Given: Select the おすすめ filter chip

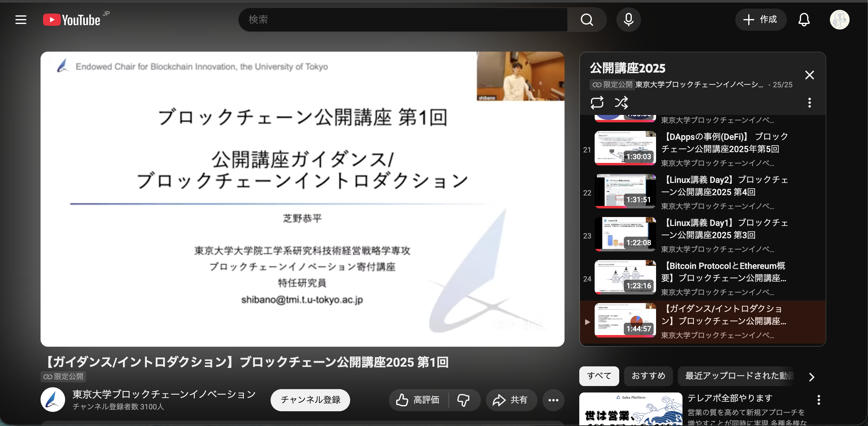Looking at the screenshot, I should click(x=648, y=376).
